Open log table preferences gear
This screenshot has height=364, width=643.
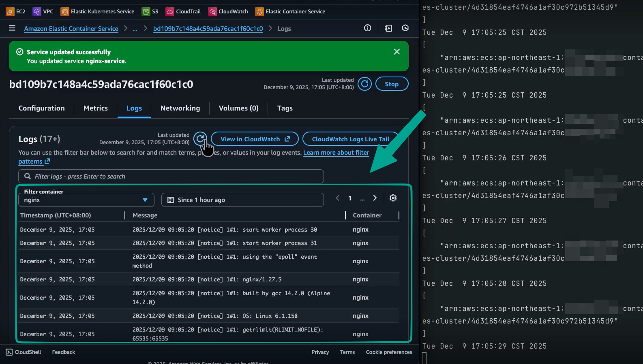click(393, 198)
